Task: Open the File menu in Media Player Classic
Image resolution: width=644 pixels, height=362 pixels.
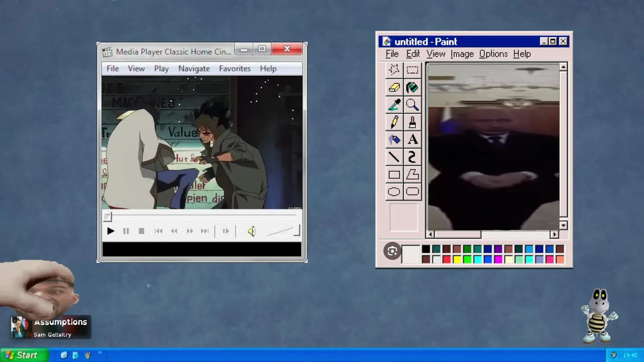Action: pyautogui.click(x=113, y=68)
